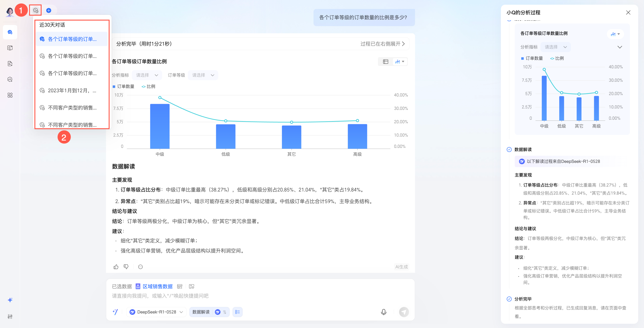Image resolution: width=644 pixels, height=328 pixels.
Task: Click the 中级 ratio point on main line
Action: pyautogui.click(x=160, y=97)
